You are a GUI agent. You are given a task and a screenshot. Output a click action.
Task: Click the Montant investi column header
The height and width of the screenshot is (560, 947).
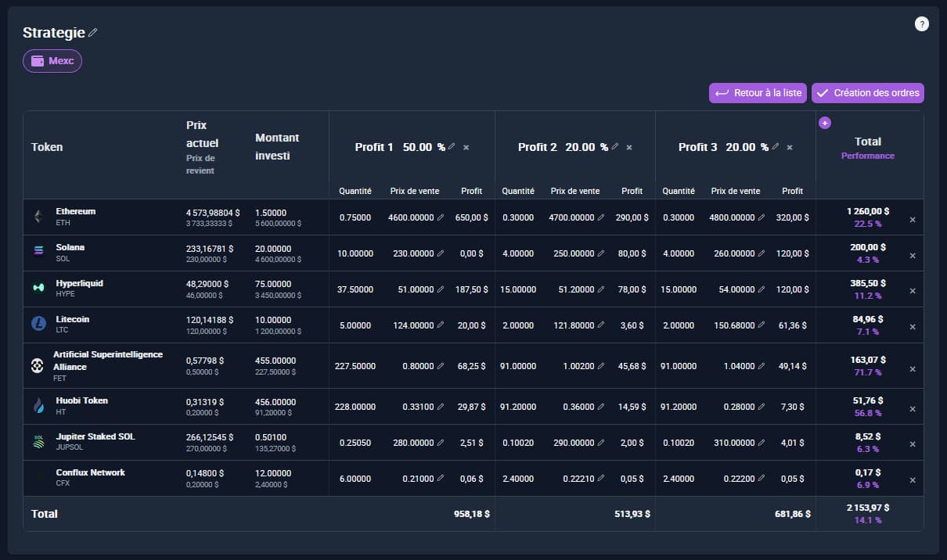[x=277, y=146]
